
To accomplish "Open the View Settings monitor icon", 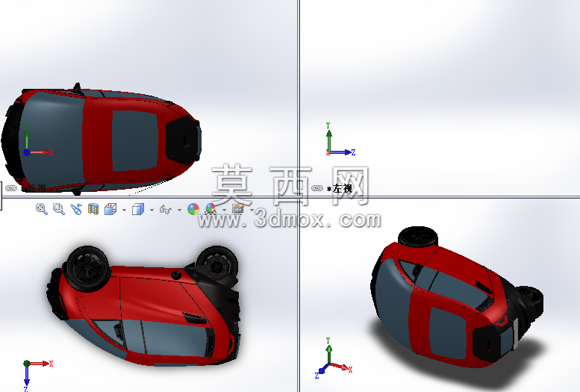I will coord(238,209).
